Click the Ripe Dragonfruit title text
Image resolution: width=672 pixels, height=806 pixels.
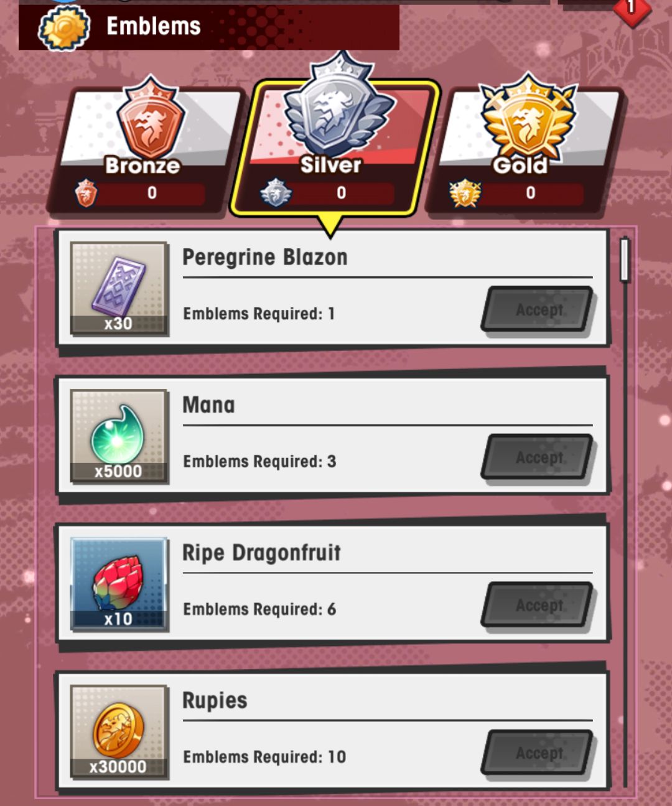tap(261, 553)
